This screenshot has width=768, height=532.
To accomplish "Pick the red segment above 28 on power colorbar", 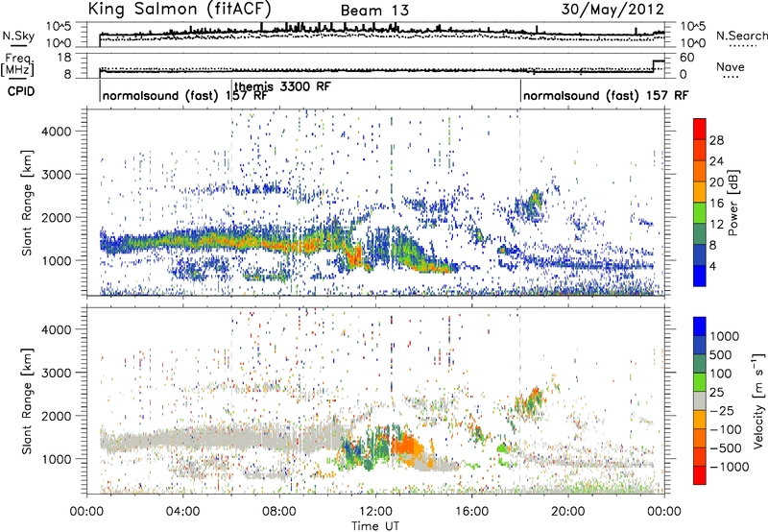I will click(700, 130).
